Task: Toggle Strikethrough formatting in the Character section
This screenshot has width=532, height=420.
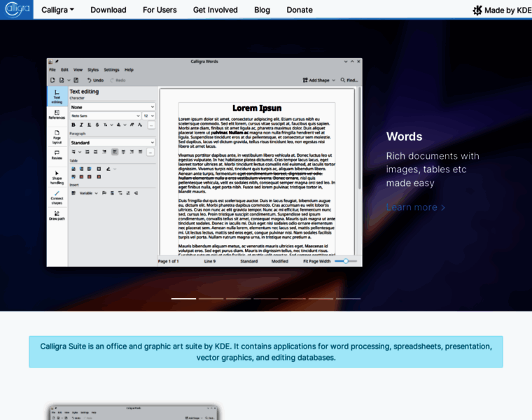Action: click(x=97, y=125)
